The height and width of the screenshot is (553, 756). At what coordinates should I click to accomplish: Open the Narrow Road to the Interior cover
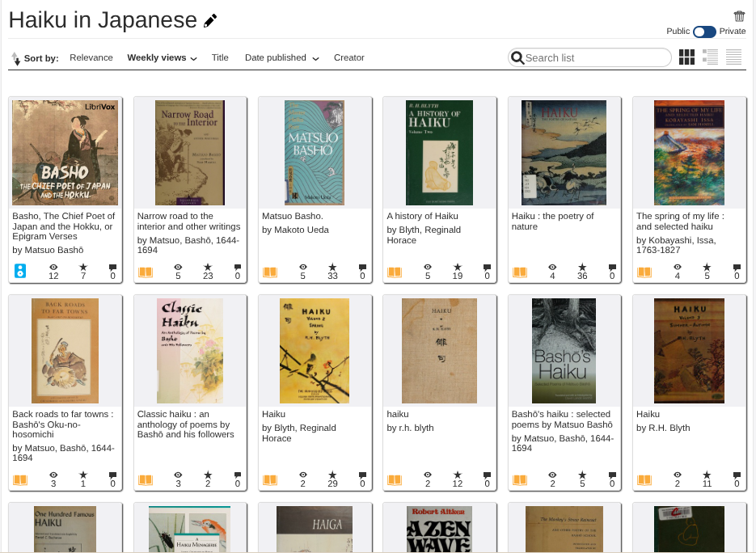coord(190,153)
